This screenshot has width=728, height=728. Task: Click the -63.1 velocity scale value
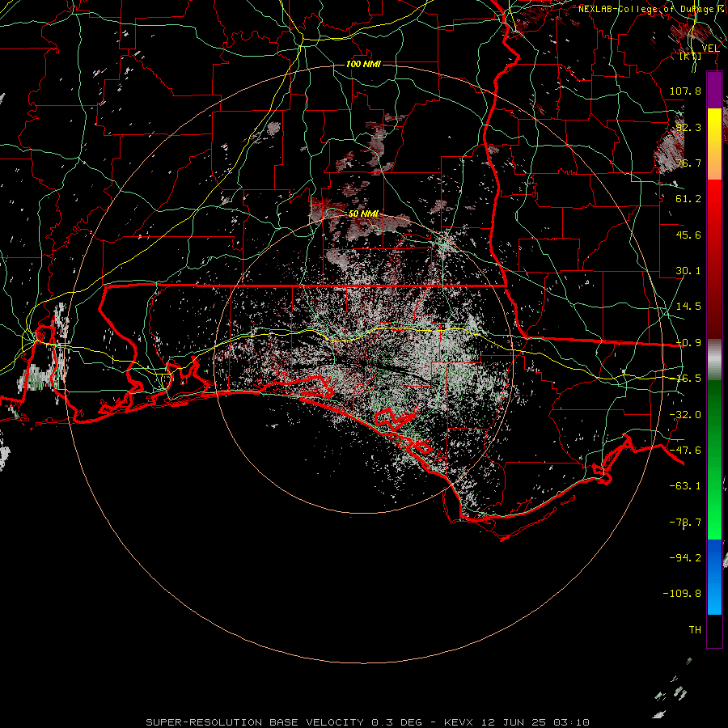(685, 486)
